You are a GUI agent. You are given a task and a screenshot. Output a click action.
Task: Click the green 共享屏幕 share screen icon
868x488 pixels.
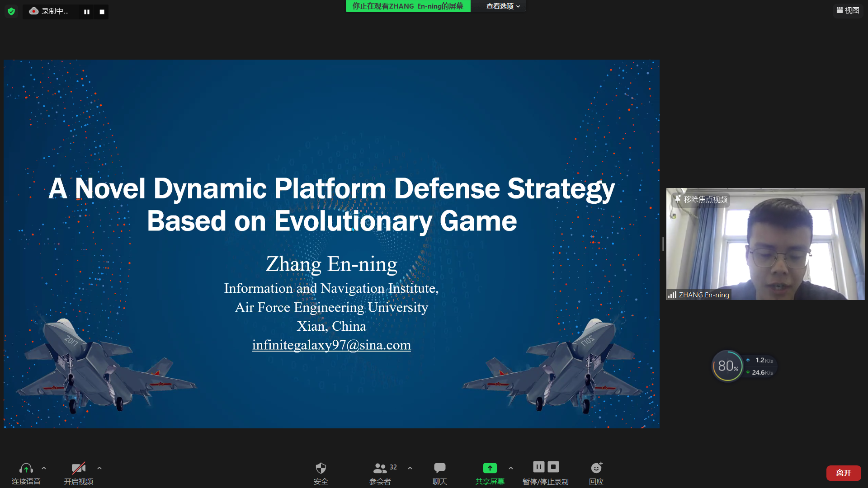(x=490, y=468)
